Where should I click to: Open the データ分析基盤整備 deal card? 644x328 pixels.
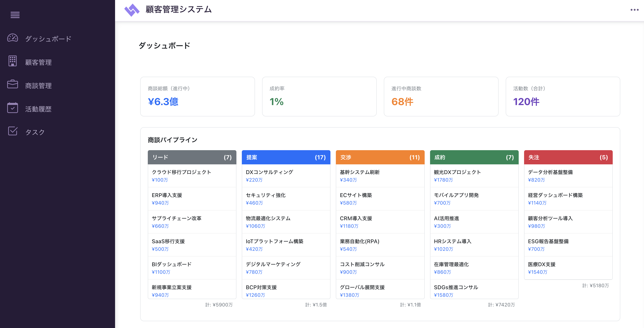[x=568, y=176]
